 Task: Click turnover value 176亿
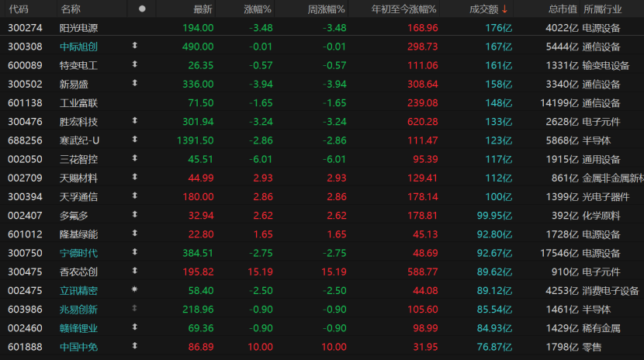tap(499, 28)
